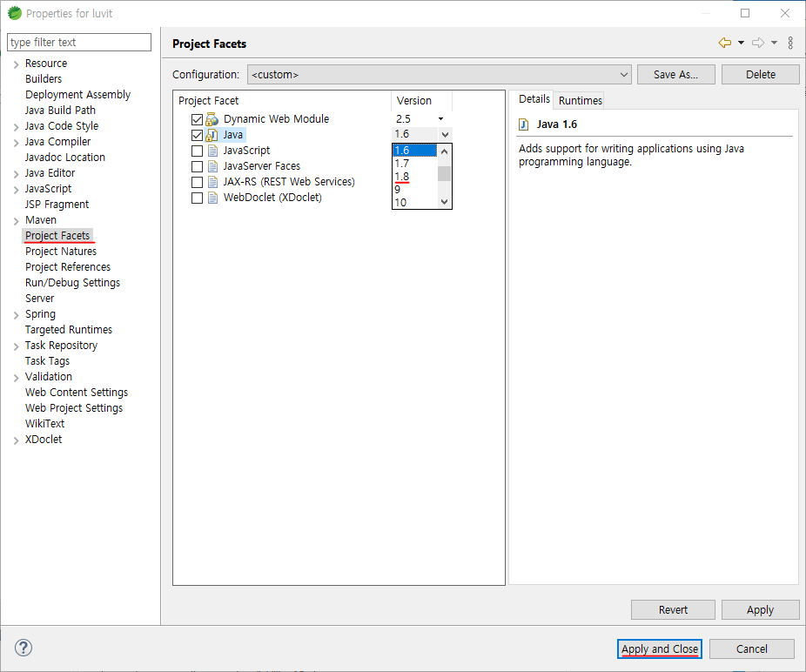Click the Dynamic Web Module facet icon

[x=212, y=119]
